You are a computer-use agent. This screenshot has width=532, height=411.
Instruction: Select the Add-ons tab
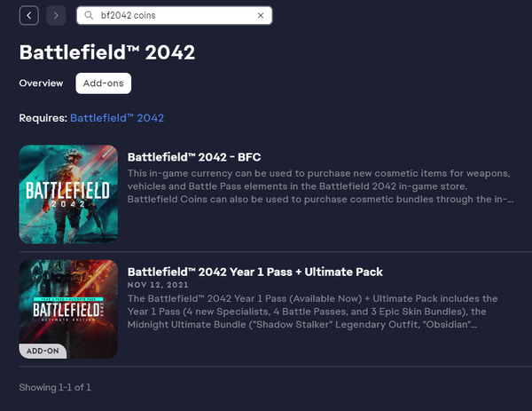coord(104,83)
